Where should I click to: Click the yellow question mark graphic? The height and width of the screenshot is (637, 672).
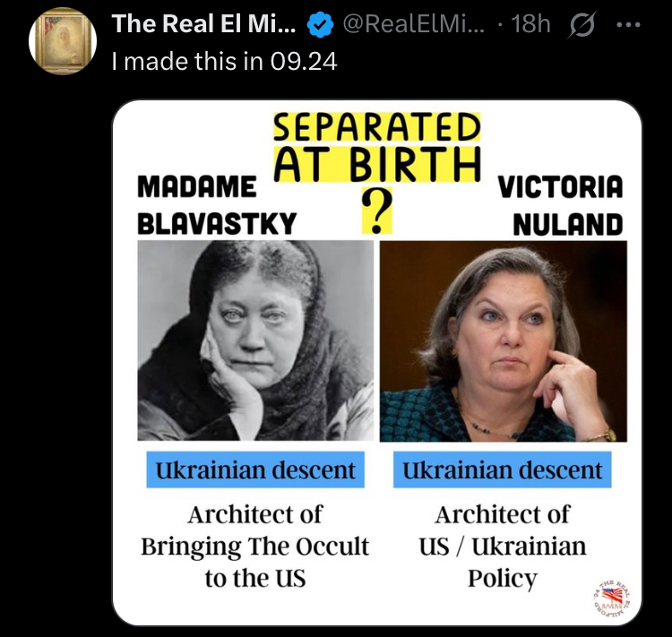point(376,210)
